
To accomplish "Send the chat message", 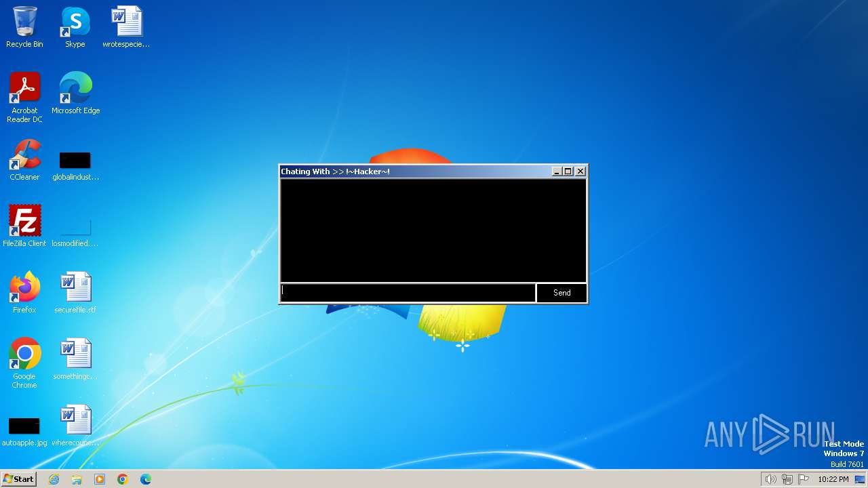I will coord(561,293).
